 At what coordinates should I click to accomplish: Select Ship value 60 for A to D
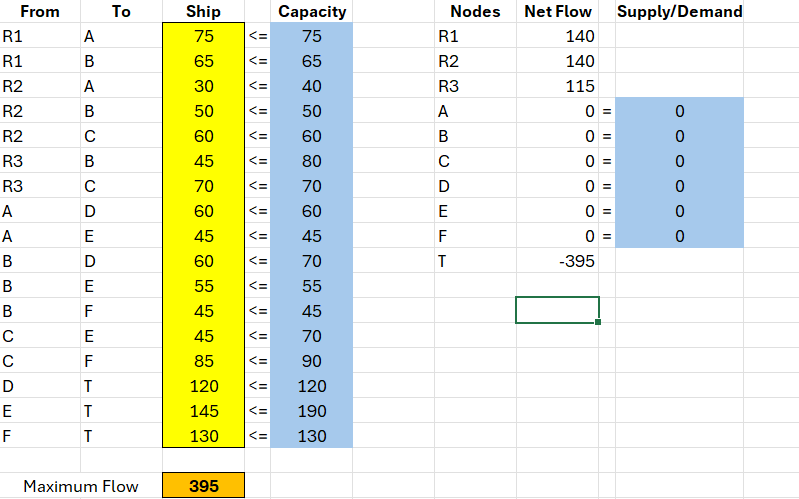click(x=203, y=211)
